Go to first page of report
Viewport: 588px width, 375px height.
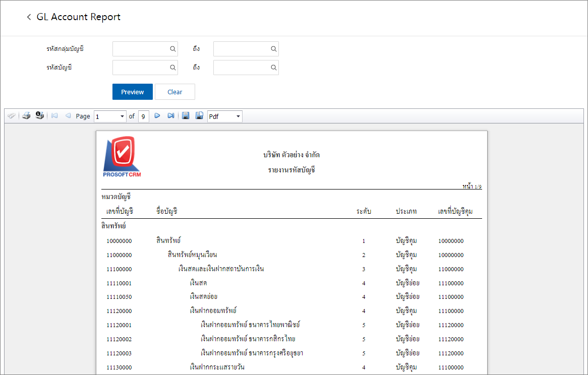pos(54,116)
